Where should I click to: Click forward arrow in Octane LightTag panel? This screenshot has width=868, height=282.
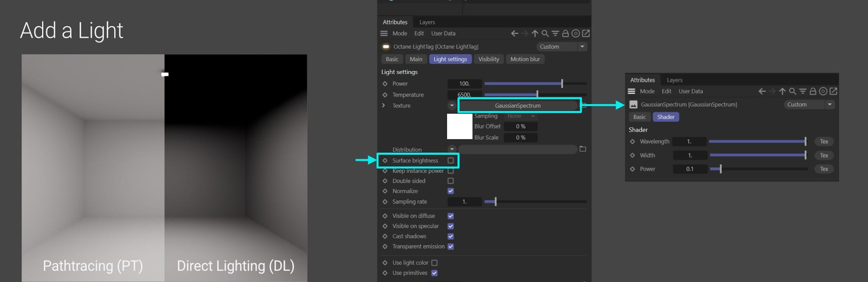[525, 33]
